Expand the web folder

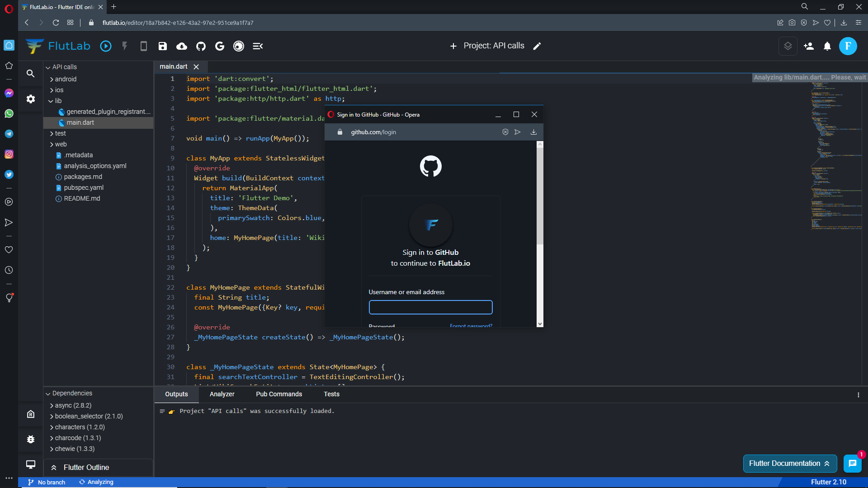click(52, 144)
